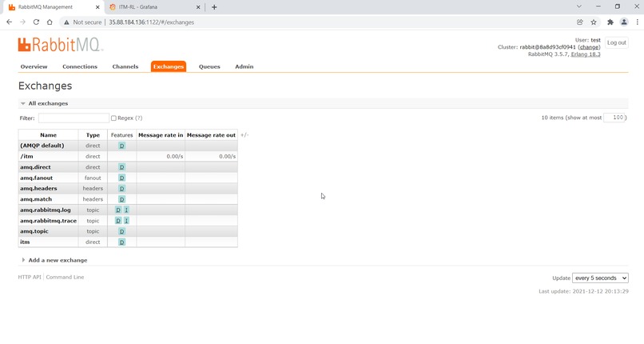644x344 pixels.
Task: Click the cluster change link
Action: point(589,47)
